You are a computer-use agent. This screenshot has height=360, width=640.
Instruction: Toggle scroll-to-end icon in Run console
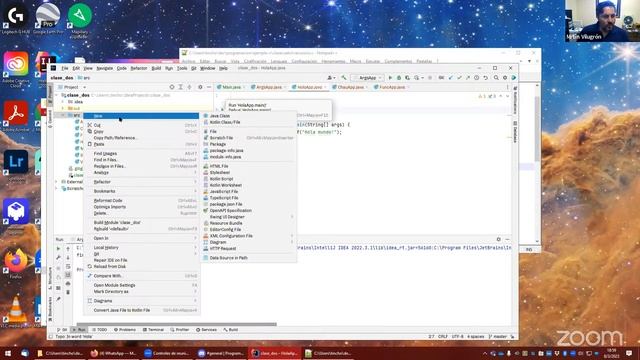click(x=68, y=275)
